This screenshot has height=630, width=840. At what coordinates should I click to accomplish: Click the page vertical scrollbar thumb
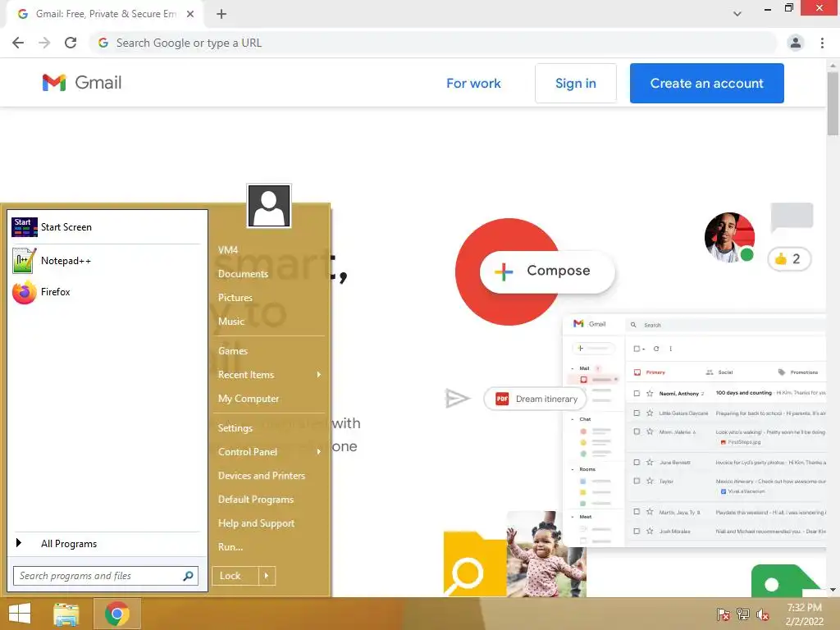tap(833, 103)
